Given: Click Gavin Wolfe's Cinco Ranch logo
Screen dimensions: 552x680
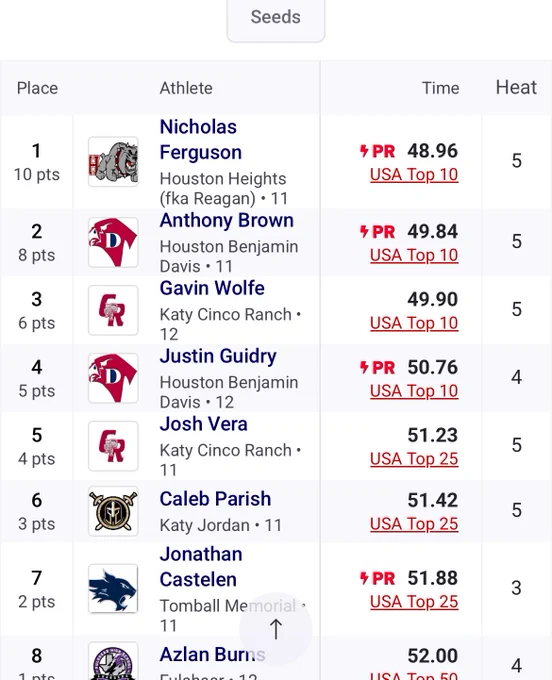Looking at the screenshot, I should tap(113, 310).
